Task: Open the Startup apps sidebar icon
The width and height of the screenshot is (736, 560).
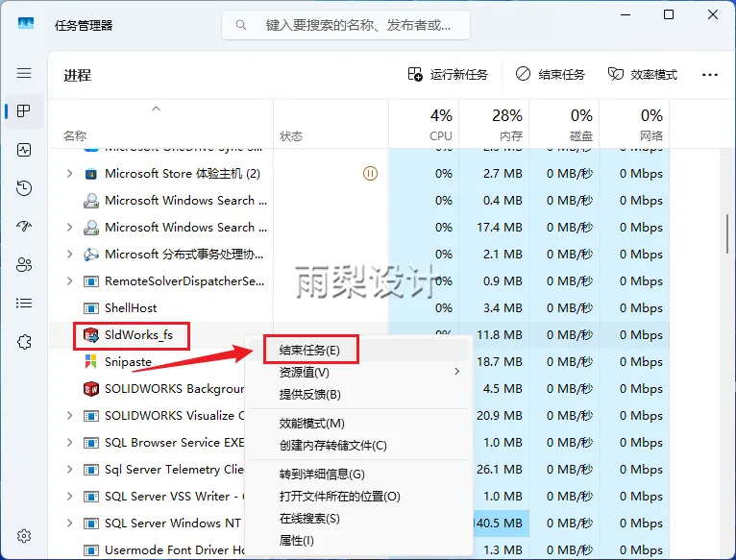Action: (x=24, y=227)
